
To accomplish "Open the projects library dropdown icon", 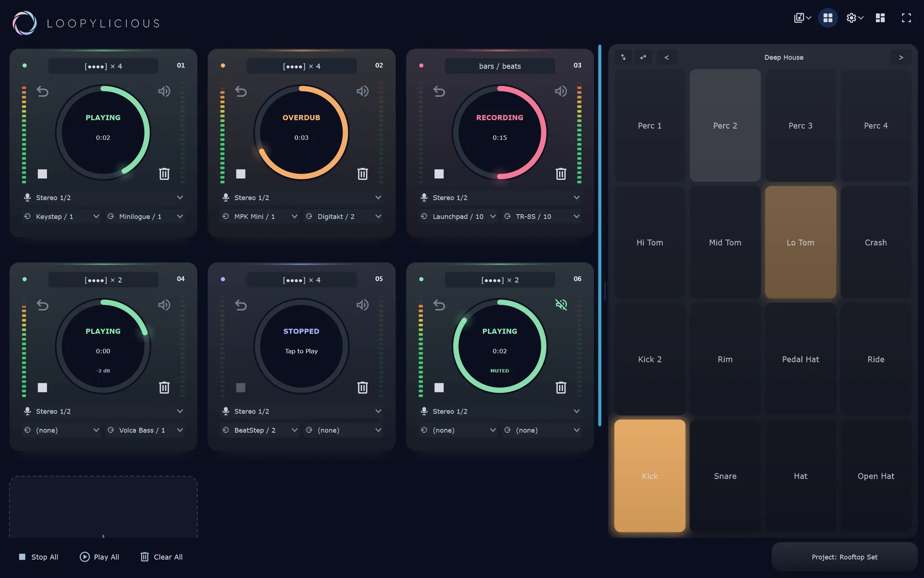I will coord(802,18).
